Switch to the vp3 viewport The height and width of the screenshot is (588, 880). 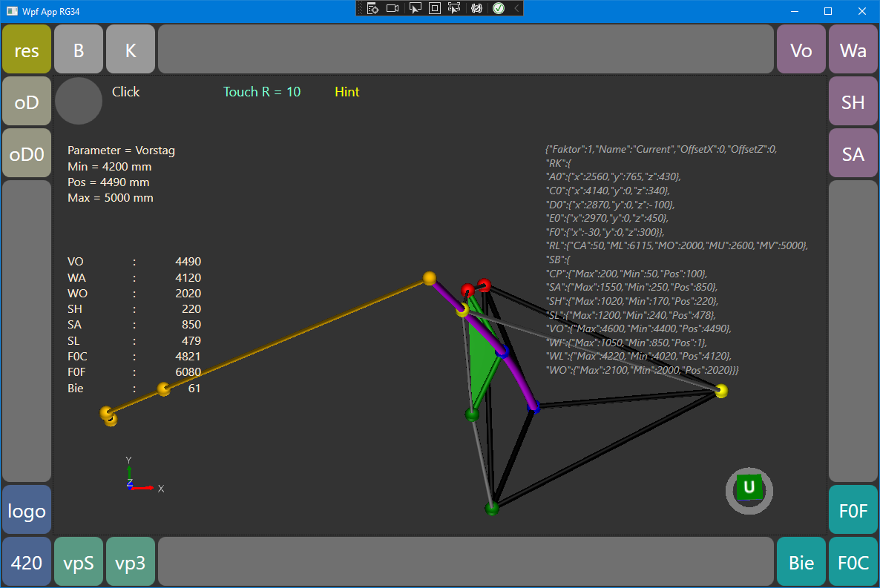coord(131,562)
